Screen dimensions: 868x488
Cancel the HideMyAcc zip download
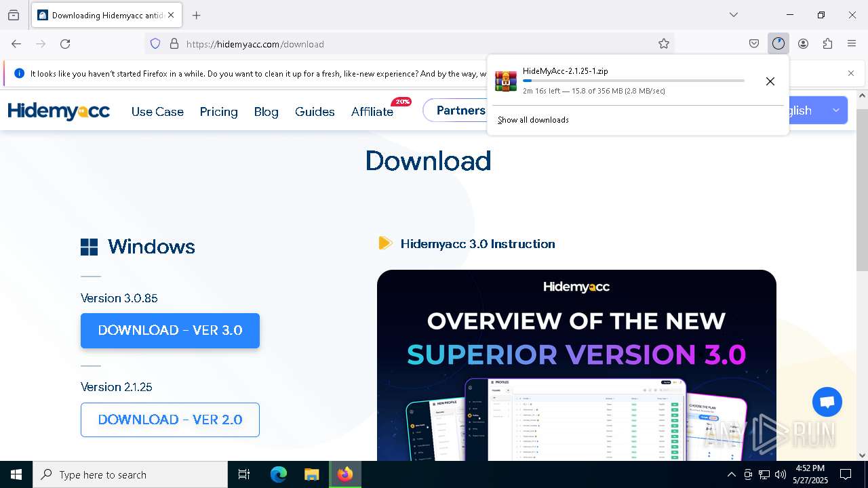pyautogui.click(x=770, y=81)
